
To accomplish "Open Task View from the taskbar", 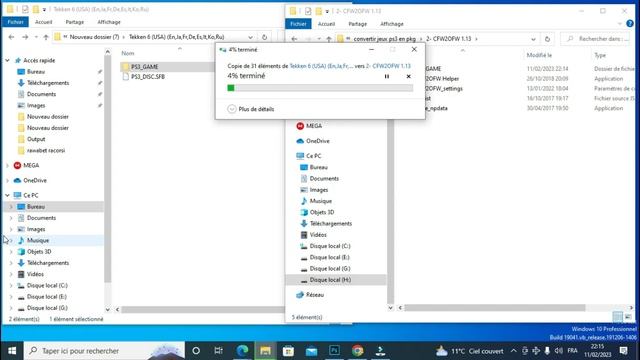I will coord(218,351).
